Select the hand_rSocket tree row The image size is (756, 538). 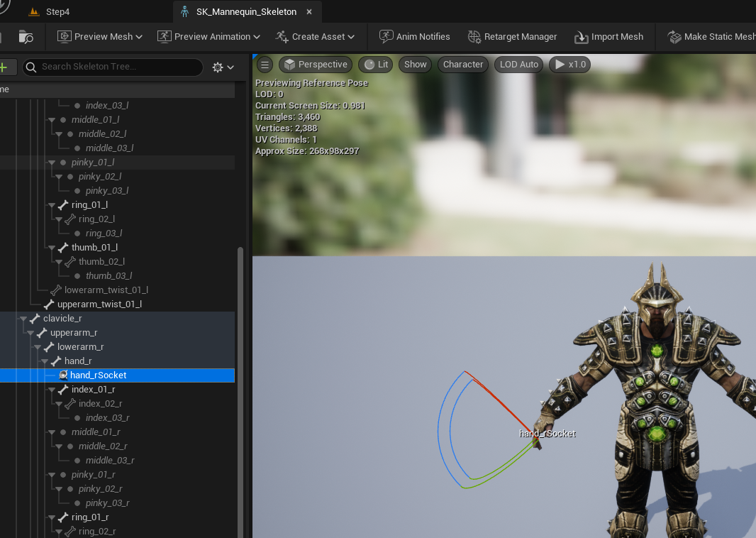pos(117,375)
